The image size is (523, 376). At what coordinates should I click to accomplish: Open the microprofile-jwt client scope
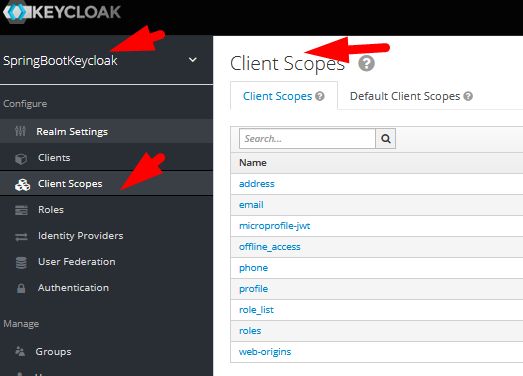[x=275, y=226]
